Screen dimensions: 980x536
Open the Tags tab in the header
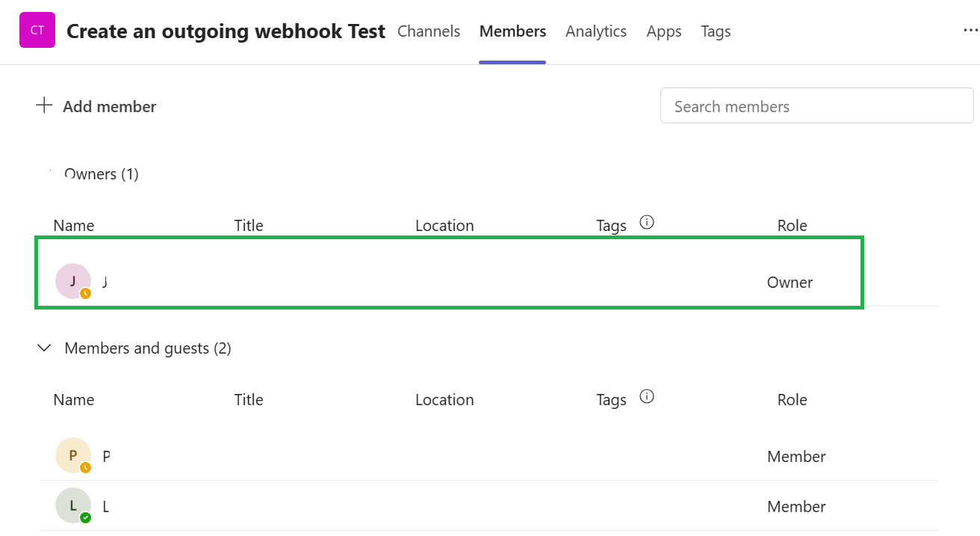pos(716,31)
